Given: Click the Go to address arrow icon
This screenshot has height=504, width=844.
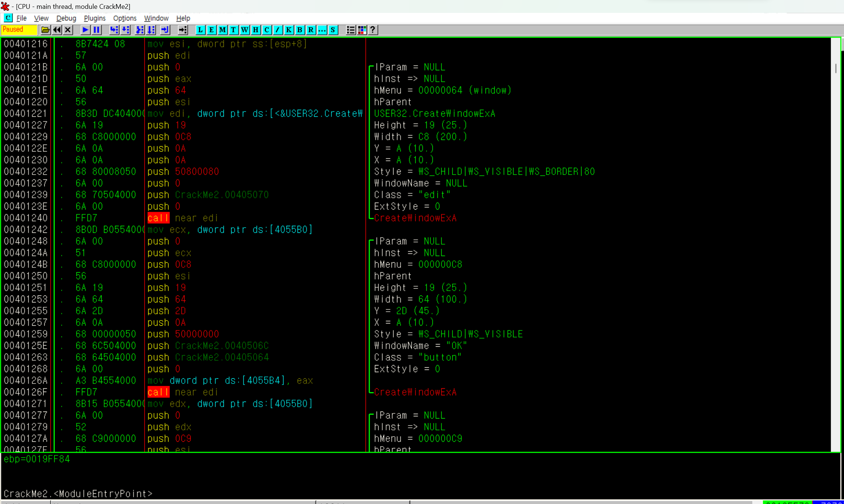Looking at the screenshot, I should click(x=182, y=30).
